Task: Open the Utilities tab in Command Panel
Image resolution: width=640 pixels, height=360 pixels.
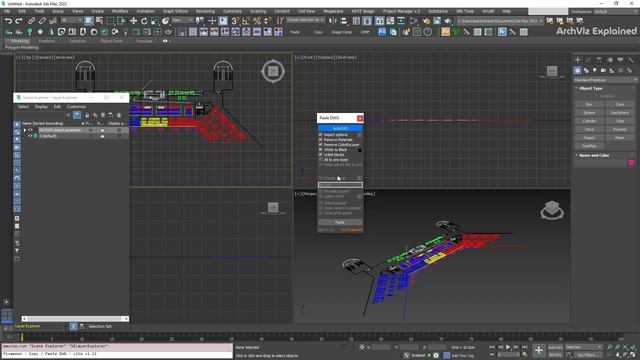Action: point(631,60)
